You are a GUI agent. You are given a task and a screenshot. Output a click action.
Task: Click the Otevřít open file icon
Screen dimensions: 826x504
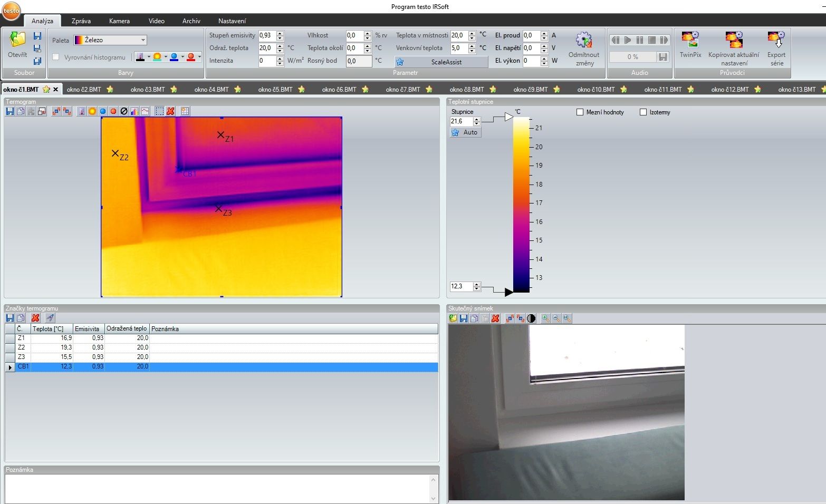point(17,41)
